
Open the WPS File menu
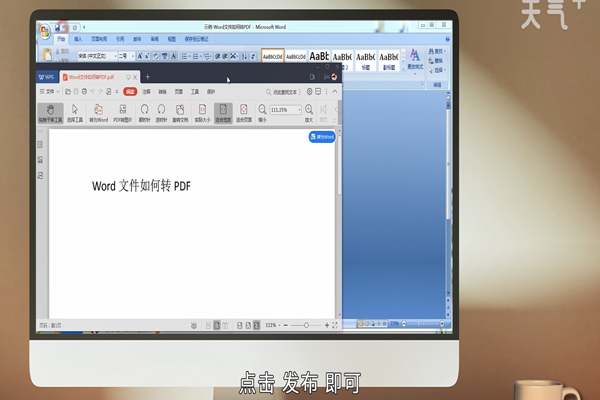click(x=50, y=91)
